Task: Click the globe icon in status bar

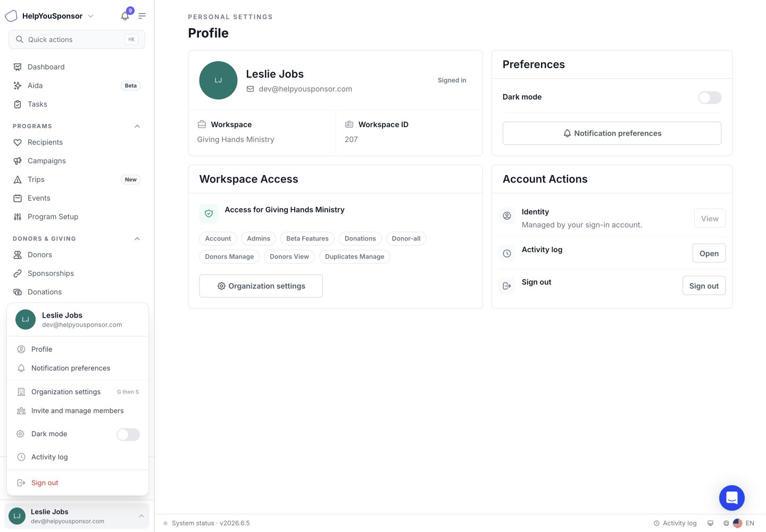Action: [726, 523]
